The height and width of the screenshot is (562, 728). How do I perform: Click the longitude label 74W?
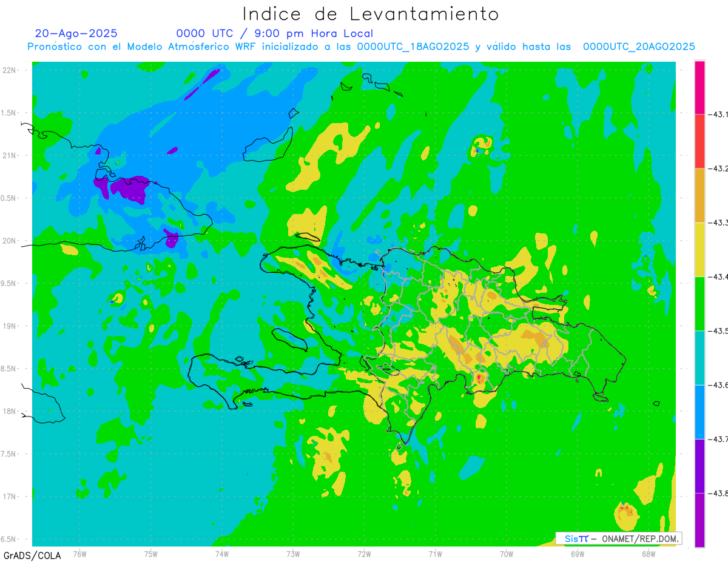point(222,554)
